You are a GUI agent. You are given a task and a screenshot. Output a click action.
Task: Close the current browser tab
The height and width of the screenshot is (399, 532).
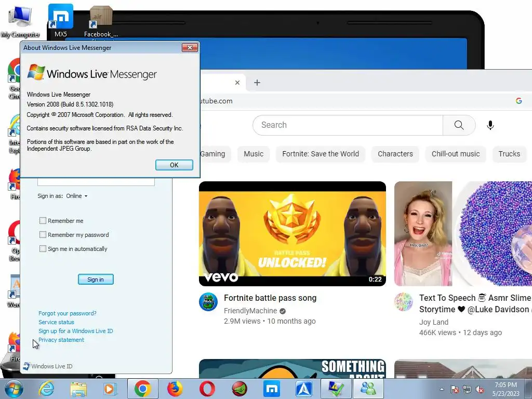click(x=237, y=83)
